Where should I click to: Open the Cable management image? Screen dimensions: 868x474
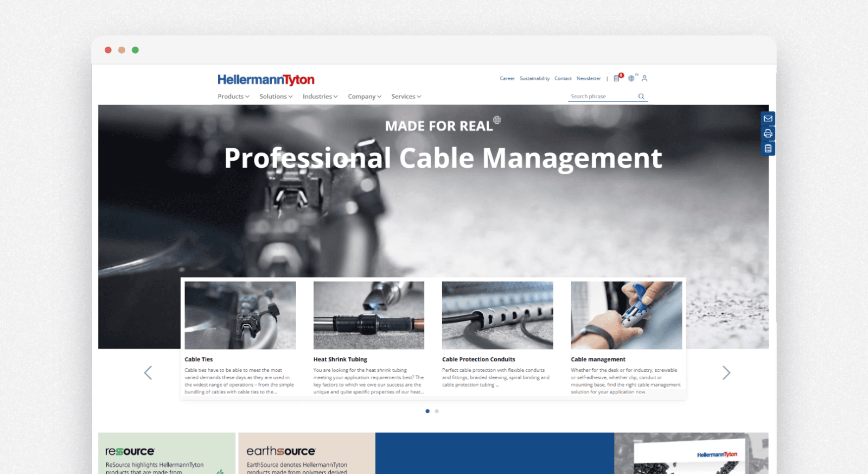(627, 315)
